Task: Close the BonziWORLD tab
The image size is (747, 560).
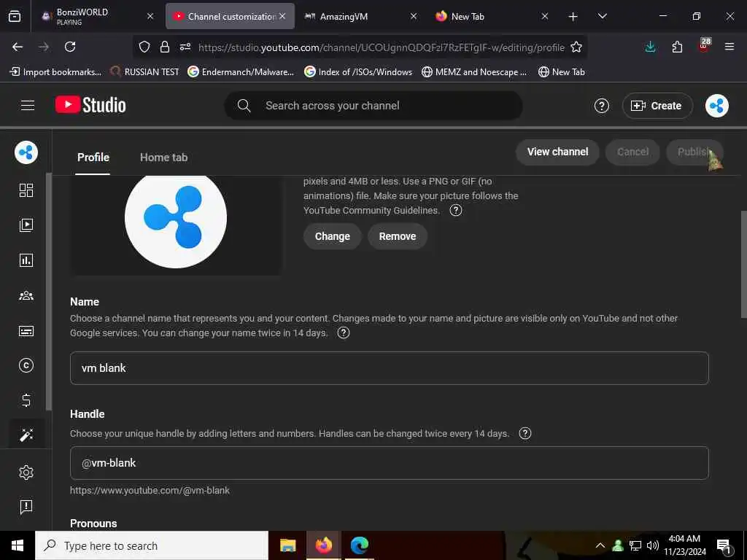Action: click(x=150, y=16)
